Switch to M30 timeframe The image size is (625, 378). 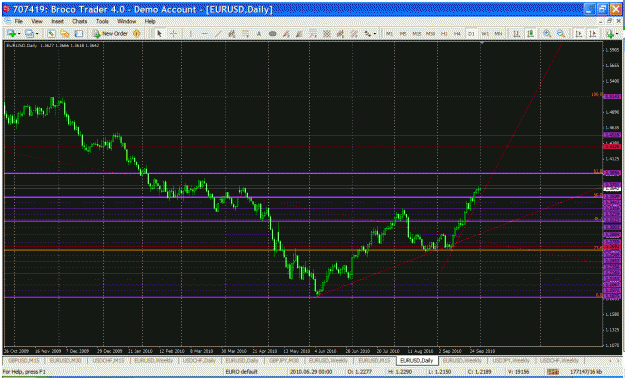pyautogui.click(x=430, y=34)
